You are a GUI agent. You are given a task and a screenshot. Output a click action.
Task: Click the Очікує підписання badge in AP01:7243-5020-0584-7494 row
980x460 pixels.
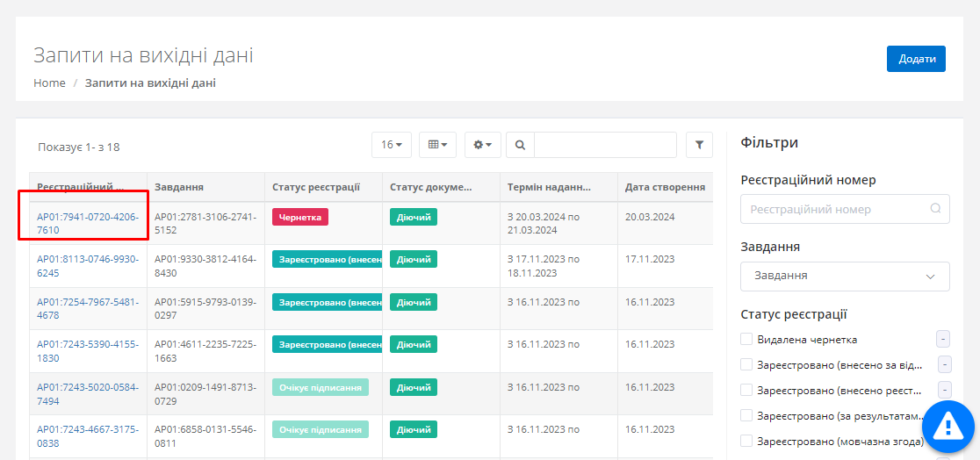[321, 387]
